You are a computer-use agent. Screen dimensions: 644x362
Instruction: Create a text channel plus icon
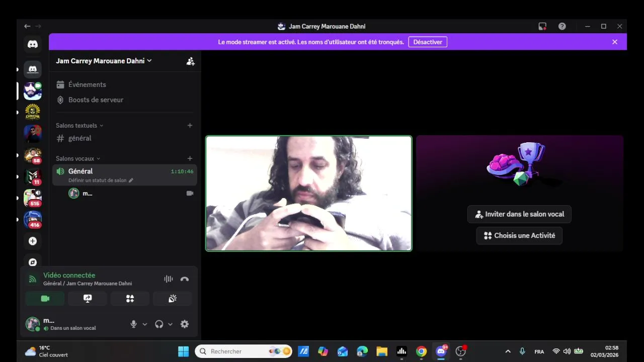pyautogui.click(x=190, y=125)
